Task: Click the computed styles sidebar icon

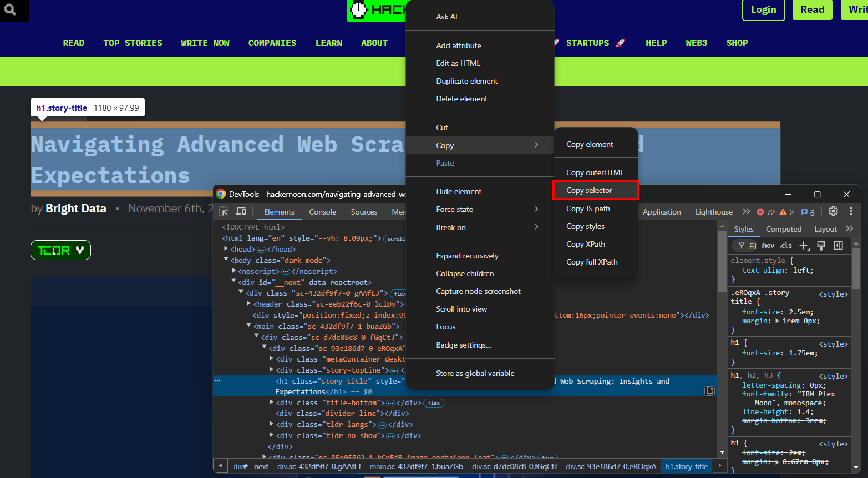Action: pyautogui.click(x=839, y=246)
